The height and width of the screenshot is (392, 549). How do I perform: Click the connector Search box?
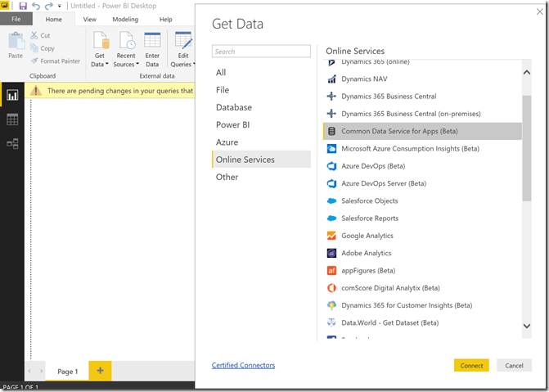pyautogui.click(x=261, y=52)
